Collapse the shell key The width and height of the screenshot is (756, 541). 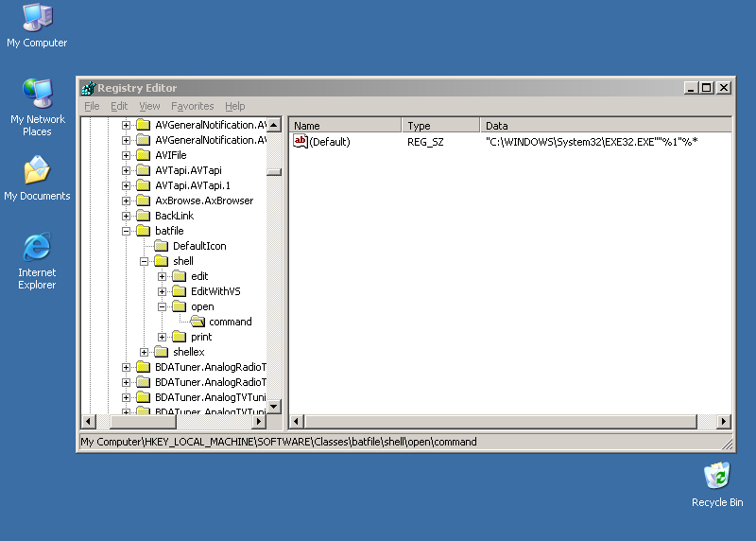pyautogui.click(x=144, y=262)
